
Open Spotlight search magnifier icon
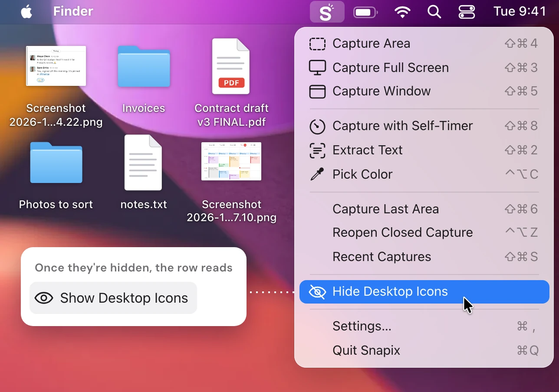click(x=434, y=12)
